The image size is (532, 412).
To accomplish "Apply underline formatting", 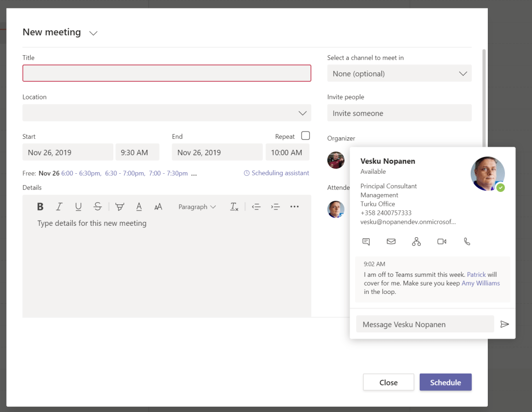I will pos(78,207).
